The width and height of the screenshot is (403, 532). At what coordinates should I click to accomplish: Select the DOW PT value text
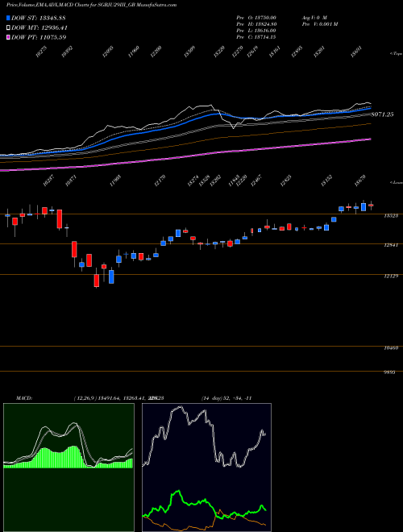(x=53, y=37)
